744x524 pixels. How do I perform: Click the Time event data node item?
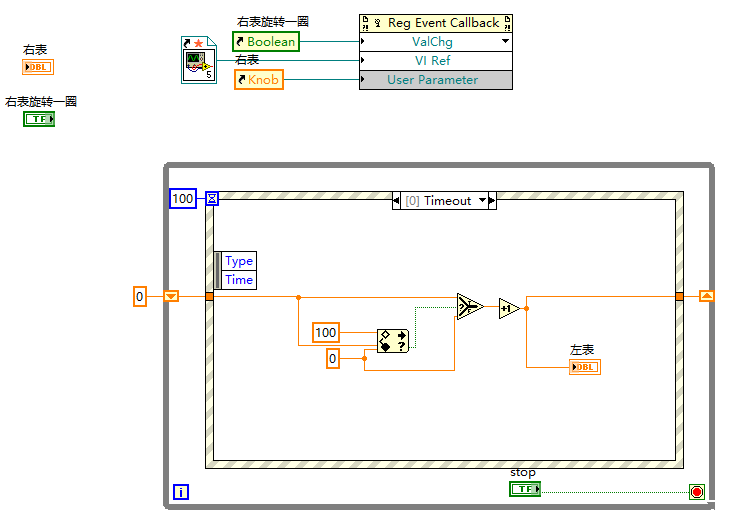pos(239,280)
